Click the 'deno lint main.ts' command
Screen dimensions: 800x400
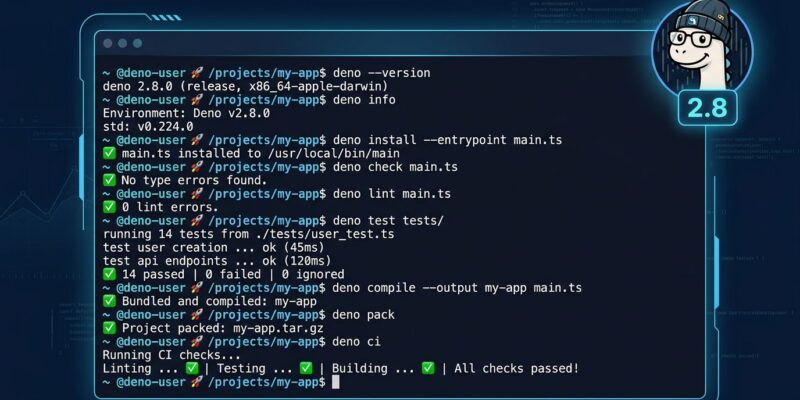point(392,194)
